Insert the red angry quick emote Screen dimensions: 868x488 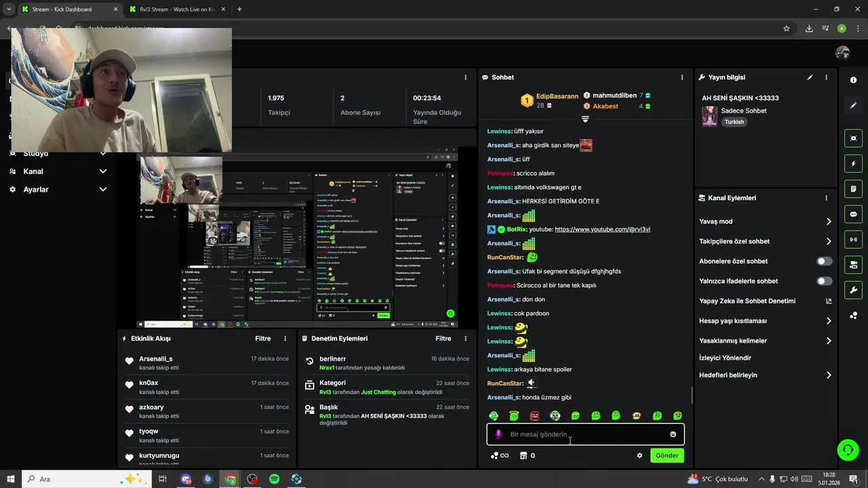534,415
